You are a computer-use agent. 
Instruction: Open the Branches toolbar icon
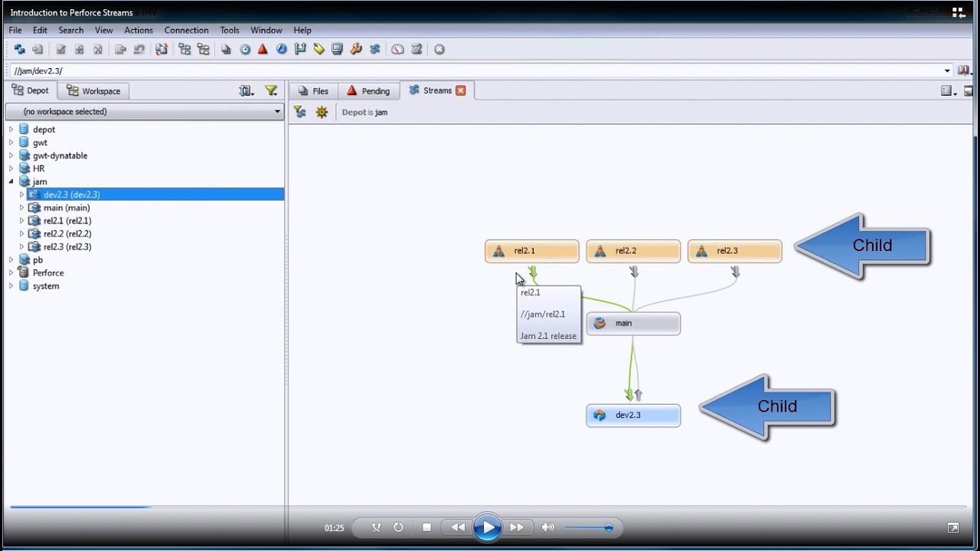[300, 49]
